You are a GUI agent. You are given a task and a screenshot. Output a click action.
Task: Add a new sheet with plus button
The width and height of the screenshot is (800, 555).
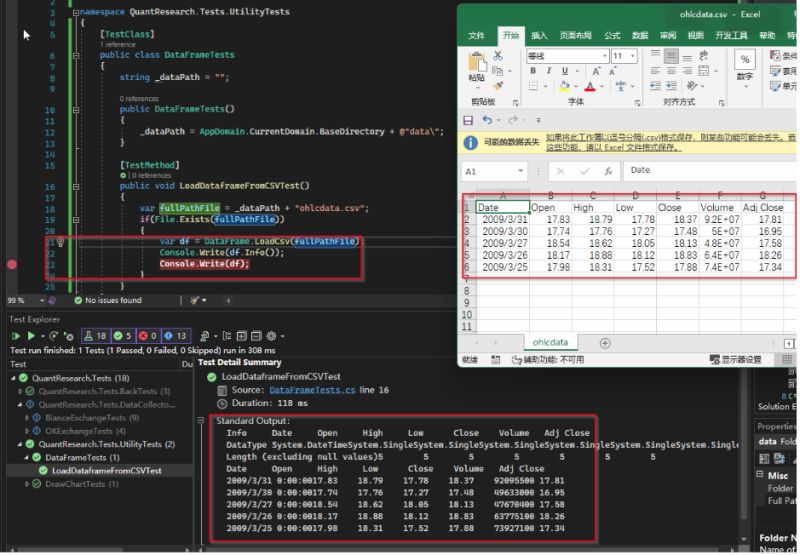pyautogui.click(x=605, y=343)
